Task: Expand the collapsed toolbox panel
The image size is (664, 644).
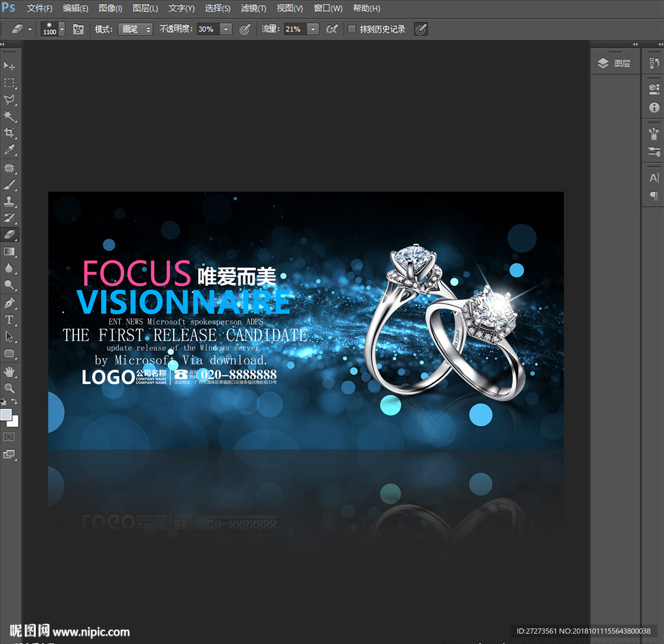Action: click(x=3, y=44)
